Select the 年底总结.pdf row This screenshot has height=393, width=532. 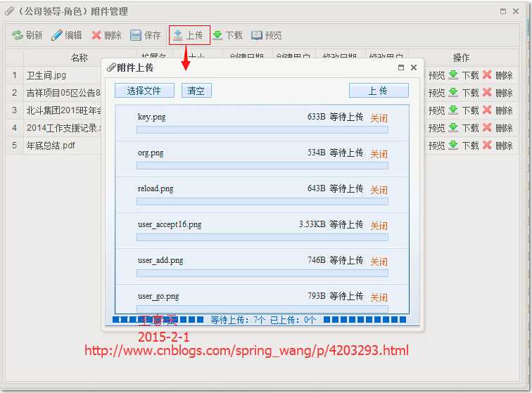(53, 146)
